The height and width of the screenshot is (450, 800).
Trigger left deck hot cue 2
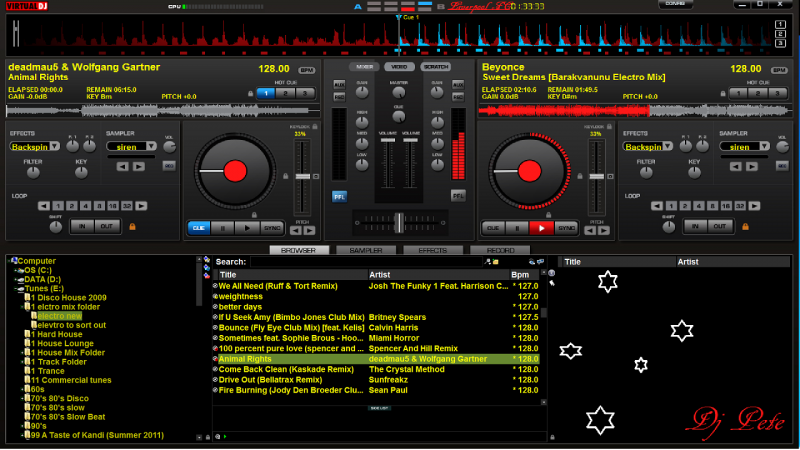286,93
